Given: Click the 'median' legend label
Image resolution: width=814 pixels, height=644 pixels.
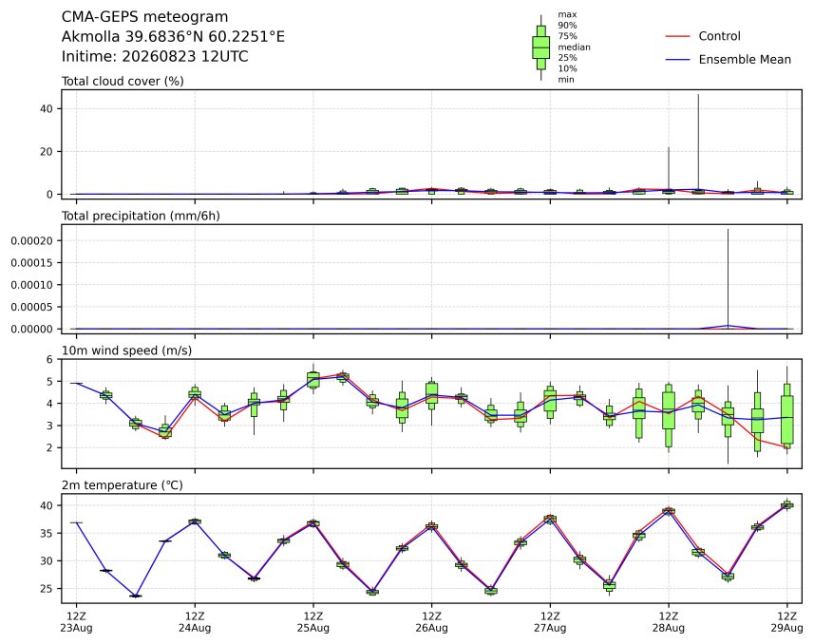Looking at the screenshot, I should point(574,47).
